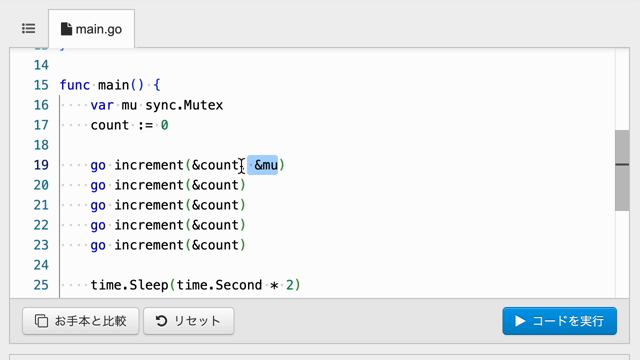Click line number 19 in gutter

point(41,165)
